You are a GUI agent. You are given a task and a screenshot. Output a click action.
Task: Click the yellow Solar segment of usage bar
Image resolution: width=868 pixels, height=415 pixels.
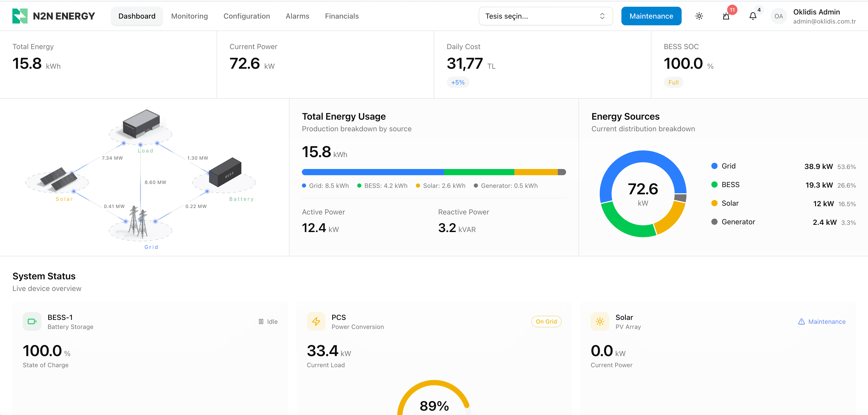[536, 172]
